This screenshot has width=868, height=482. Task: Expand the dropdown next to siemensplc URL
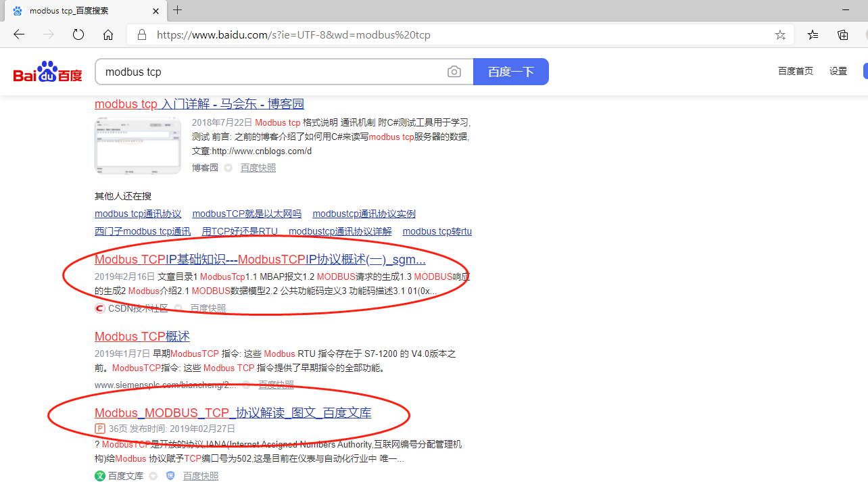(246, 385)
